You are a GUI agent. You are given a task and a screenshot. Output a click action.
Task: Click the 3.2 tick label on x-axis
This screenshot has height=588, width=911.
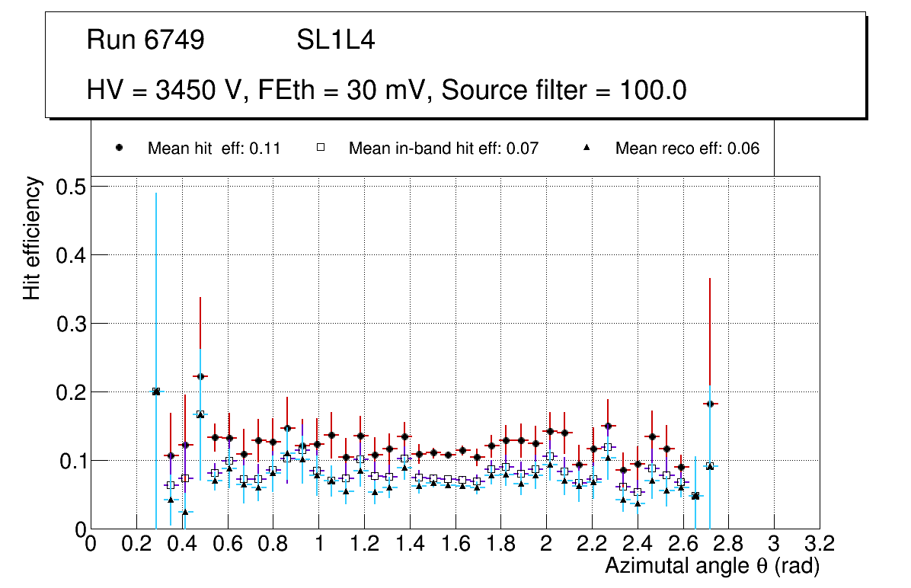point(820,544)
